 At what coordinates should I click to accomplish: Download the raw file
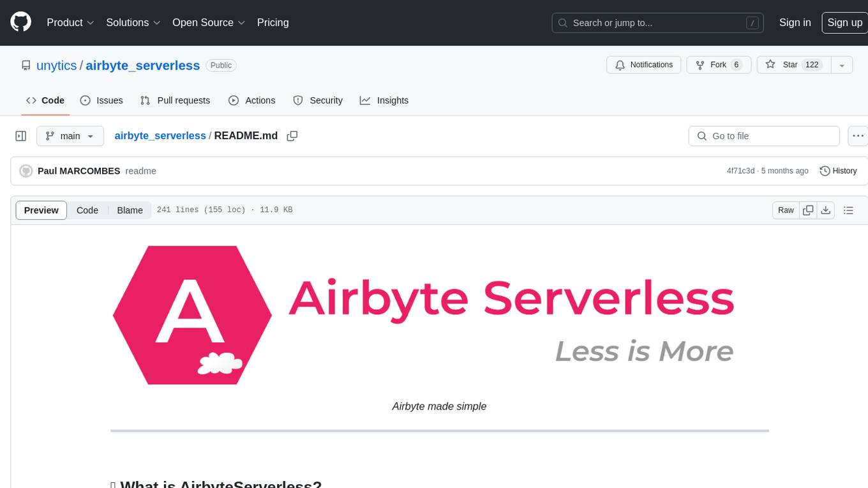[x=826, y=210]
